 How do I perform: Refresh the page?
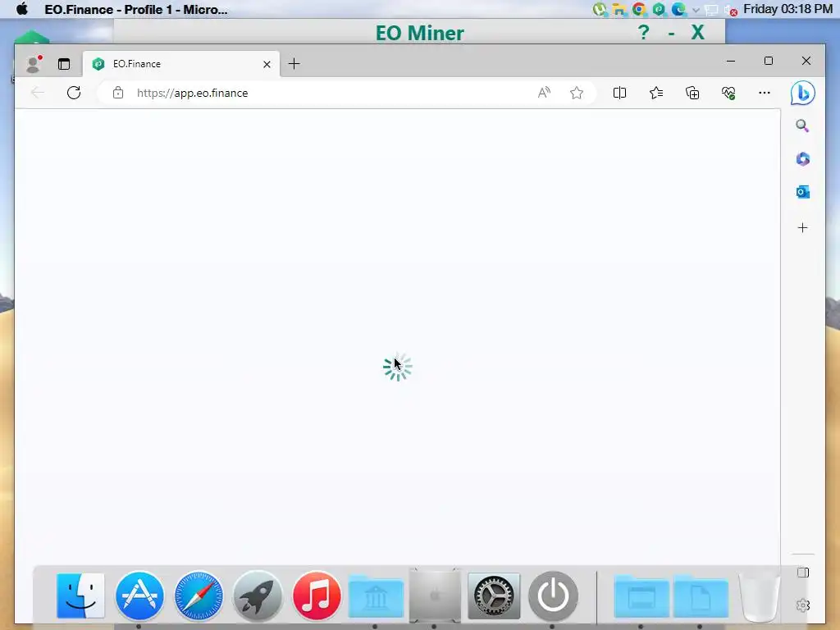[x=74, y=93]
